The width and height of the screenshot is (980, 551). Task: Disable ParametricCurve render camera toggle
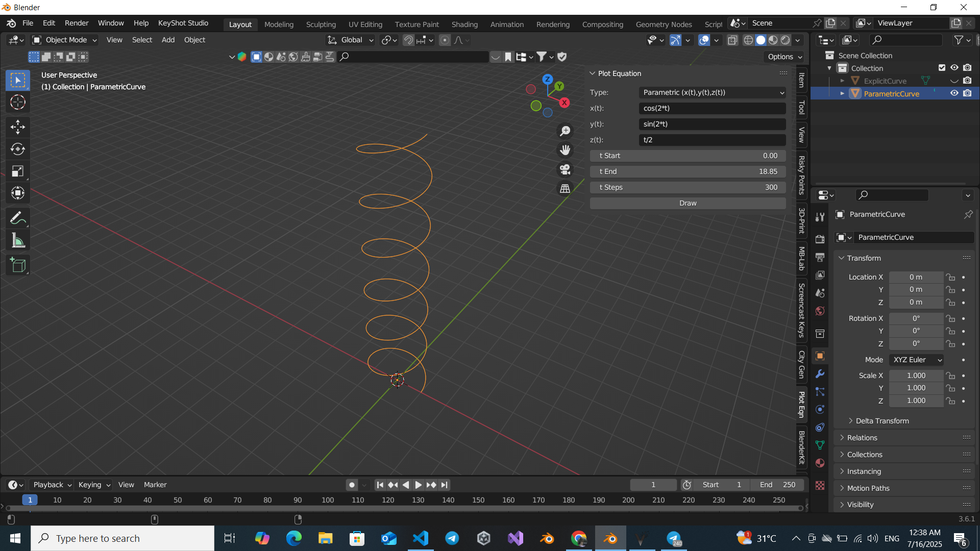pos(968,93)
